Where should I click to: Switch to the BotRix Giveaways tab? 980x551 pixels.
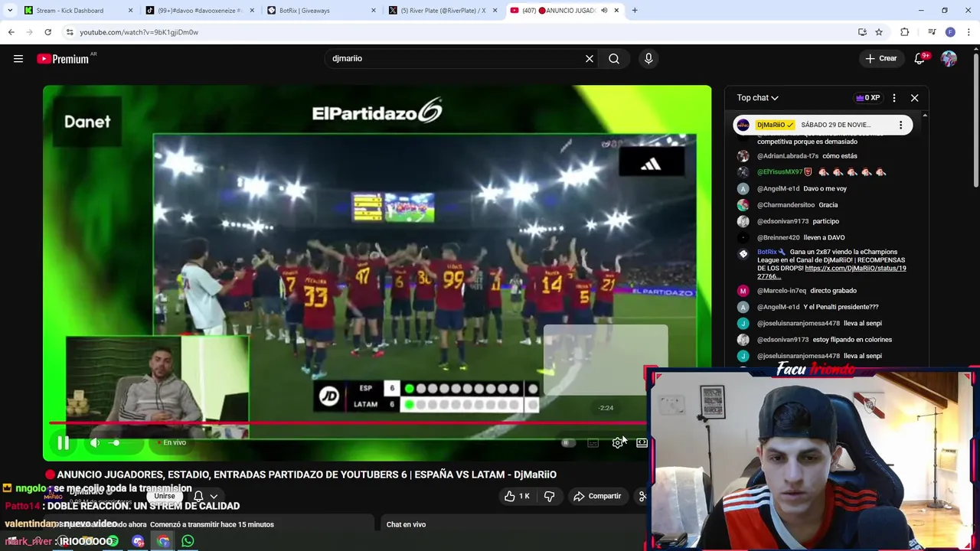click(315, 11)
